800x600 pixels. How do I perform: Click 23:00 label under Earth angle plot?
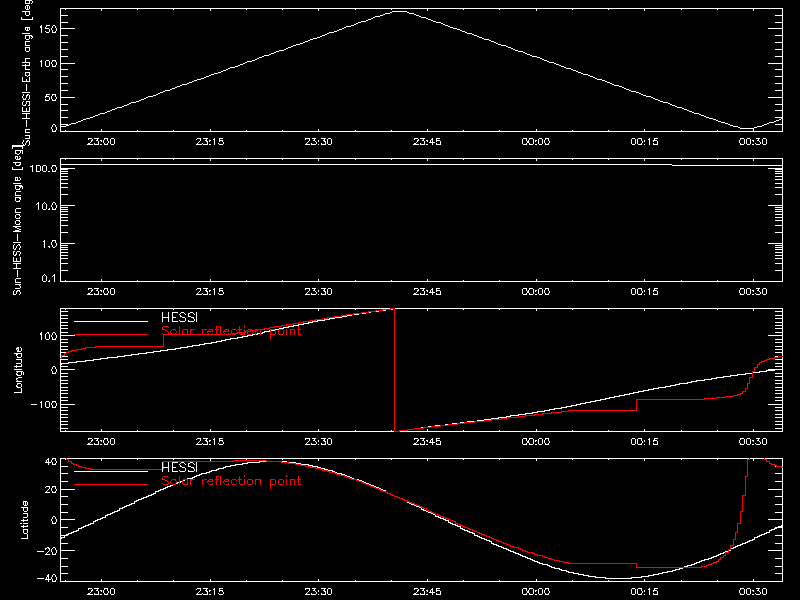click(x=101, y=142)
